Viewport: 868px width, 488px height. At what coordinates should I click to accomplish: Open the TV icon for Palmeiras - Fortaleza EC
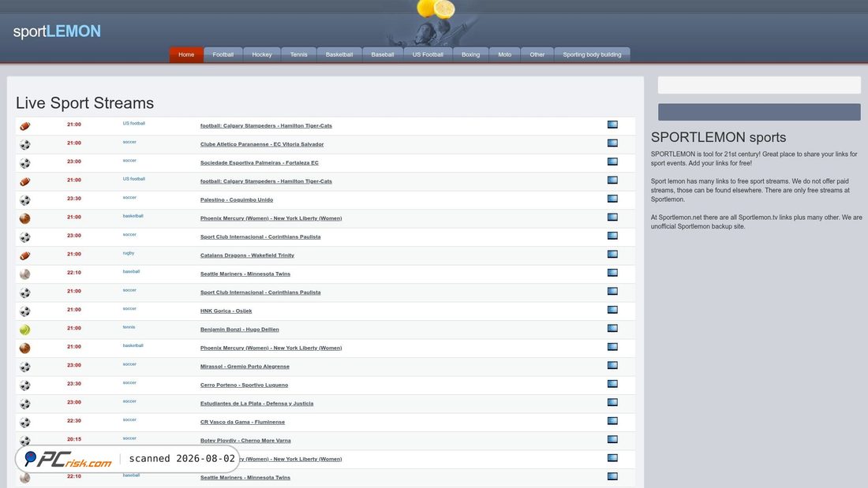(612, 162)
